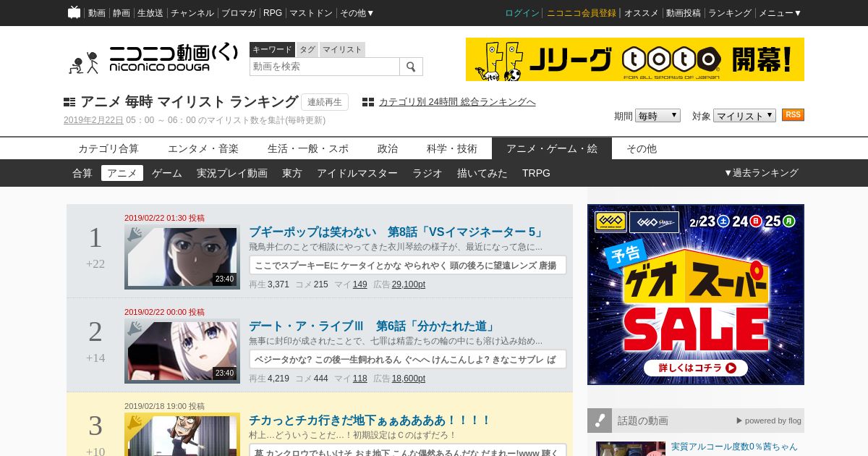
Task: Select the マイリスト search tab
Action: [x=342, y=49]
